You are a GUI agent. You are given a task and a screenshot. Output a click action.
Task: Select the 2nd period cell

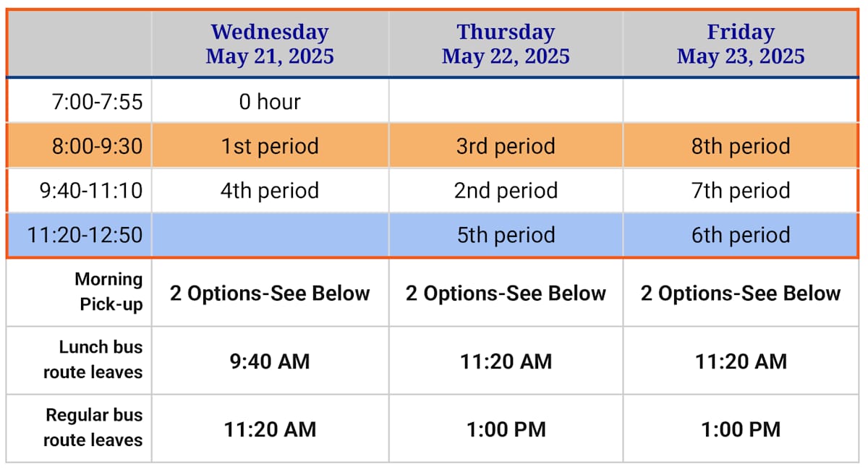coord(506,191)
